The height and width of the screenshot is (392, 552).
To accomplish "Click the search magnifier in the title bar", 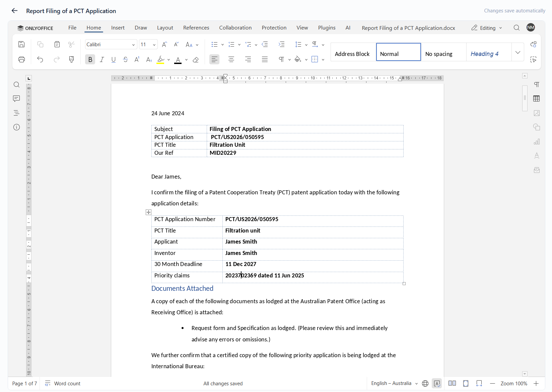I will point(516,28).
